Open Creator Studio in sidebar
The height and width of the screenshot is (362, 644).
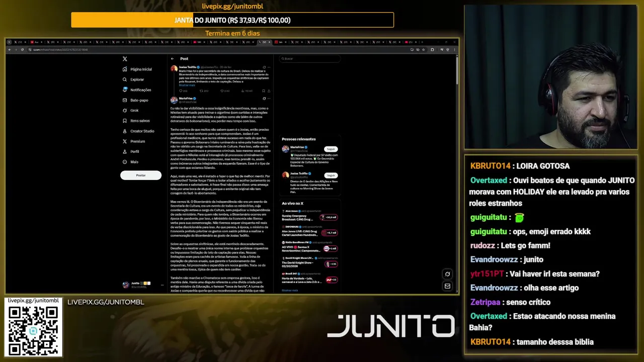tap(138, 131)
